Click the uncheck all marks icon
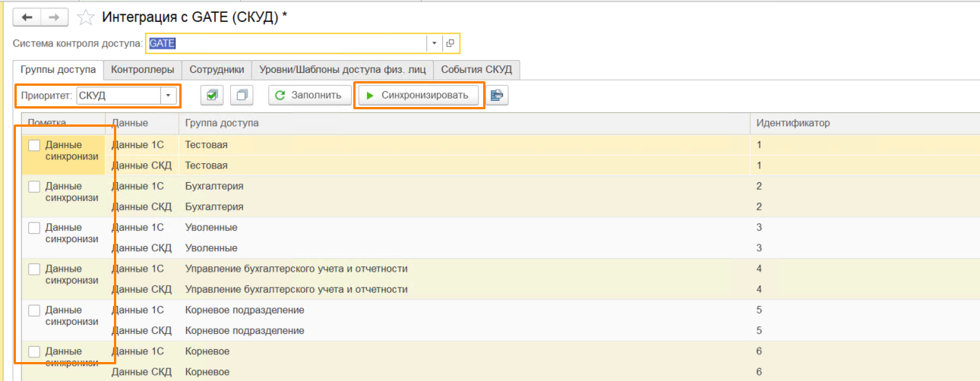 coord(242,96)
